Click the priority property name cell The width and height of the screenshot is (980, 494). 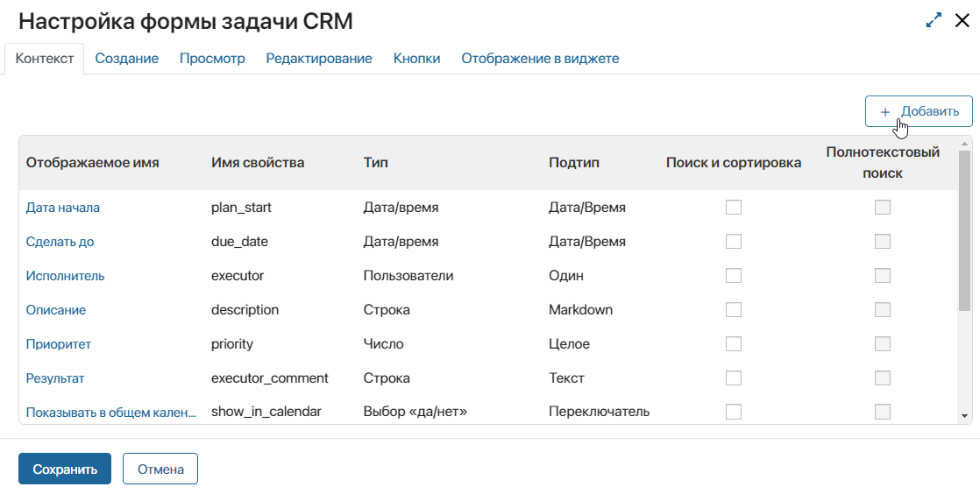coord(232,344)
